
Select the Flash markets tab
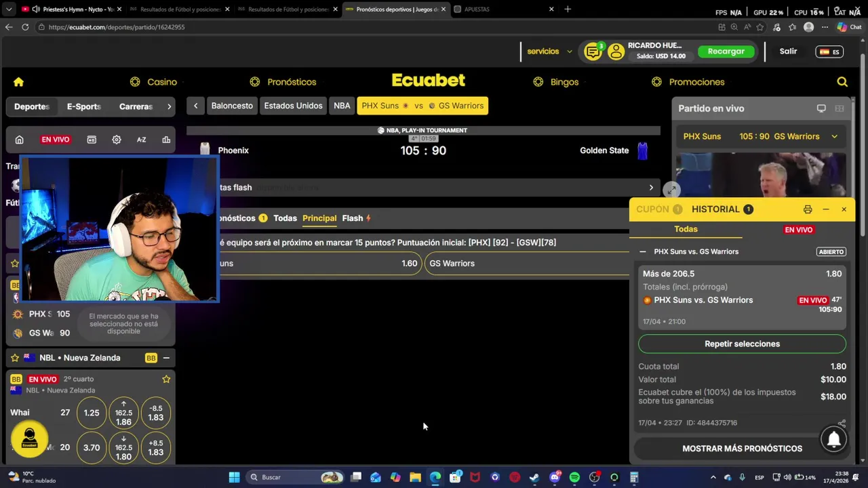point(357,218)
